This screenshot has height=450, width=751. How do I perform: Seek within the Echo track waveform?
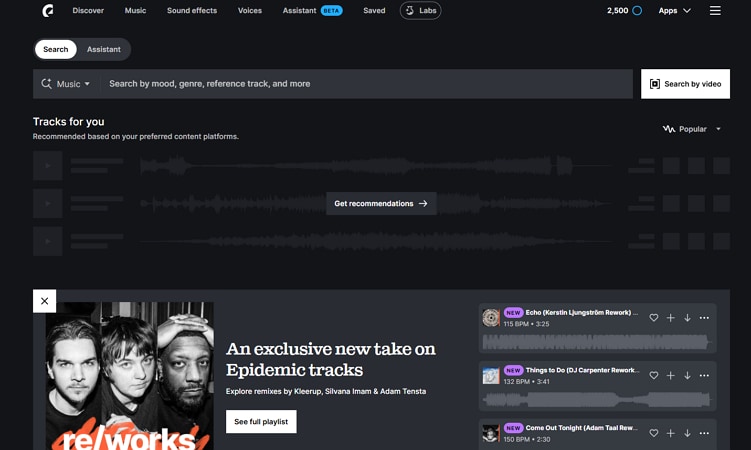click(596, 342)
